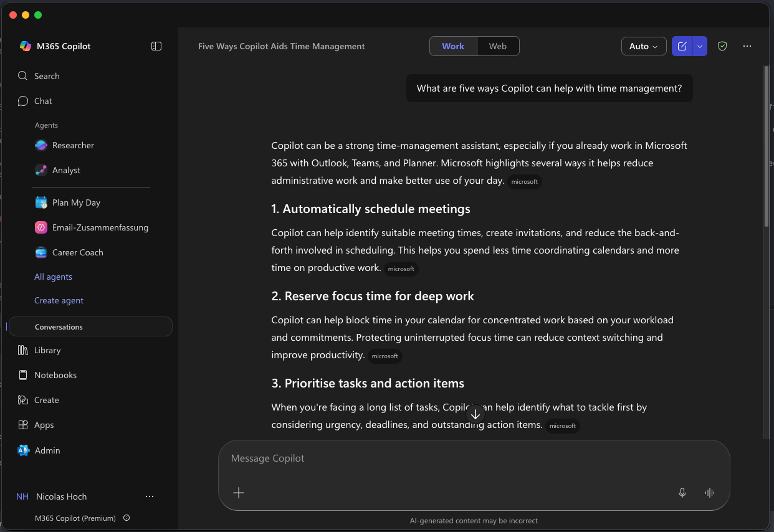This screenshot has width=774, height=532.
Task: Open the Auto model dropdown
Action: point(644,46)
